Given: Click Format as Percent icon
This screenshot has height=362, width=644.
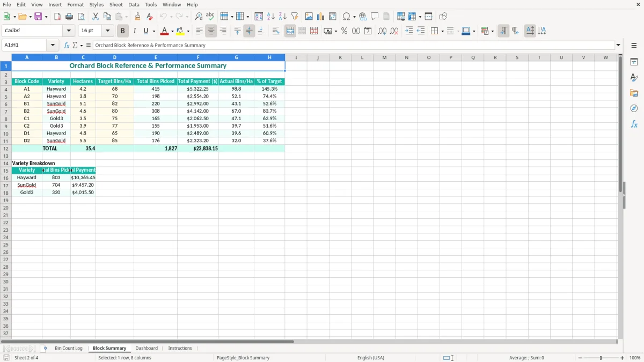Looking at the screenshot, I should (345, 31).
